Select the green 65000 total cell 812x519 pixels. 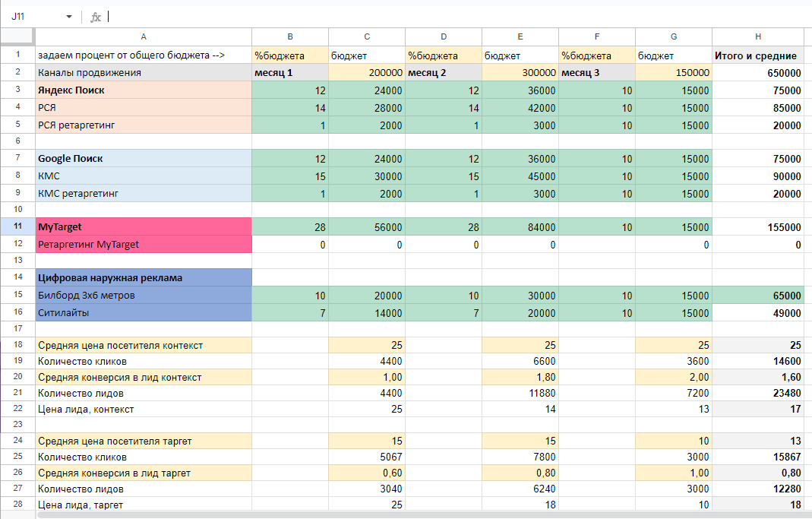[x=757, y=295]
